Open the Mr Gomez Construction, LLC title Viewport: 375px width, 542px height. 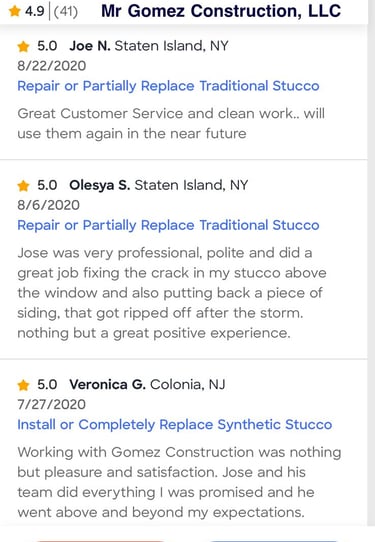click(221, 11)
